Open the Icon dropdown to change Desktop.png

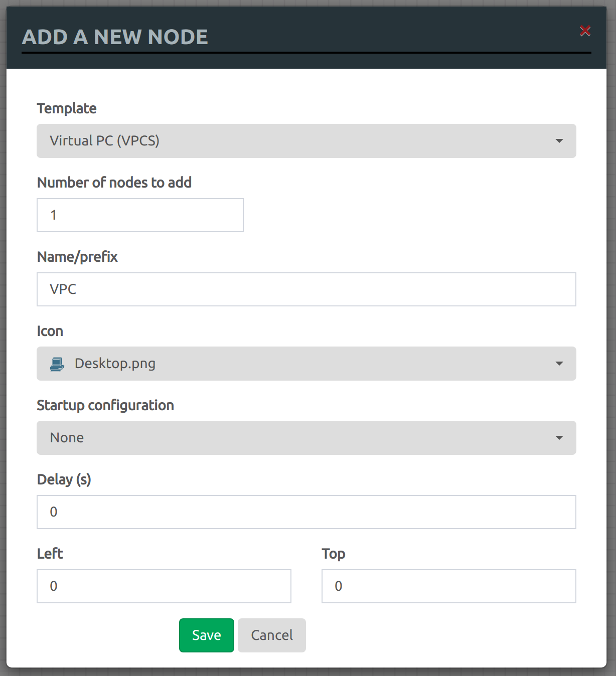[x=306, y=364]
